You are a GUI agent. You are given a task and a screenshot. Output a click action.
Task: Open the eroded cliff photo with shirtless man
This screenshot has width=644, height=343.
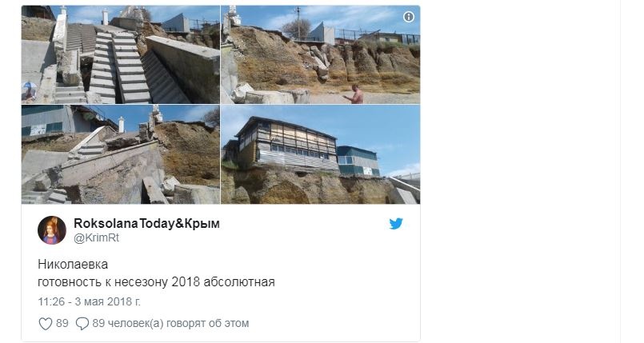tap(320, 54)
